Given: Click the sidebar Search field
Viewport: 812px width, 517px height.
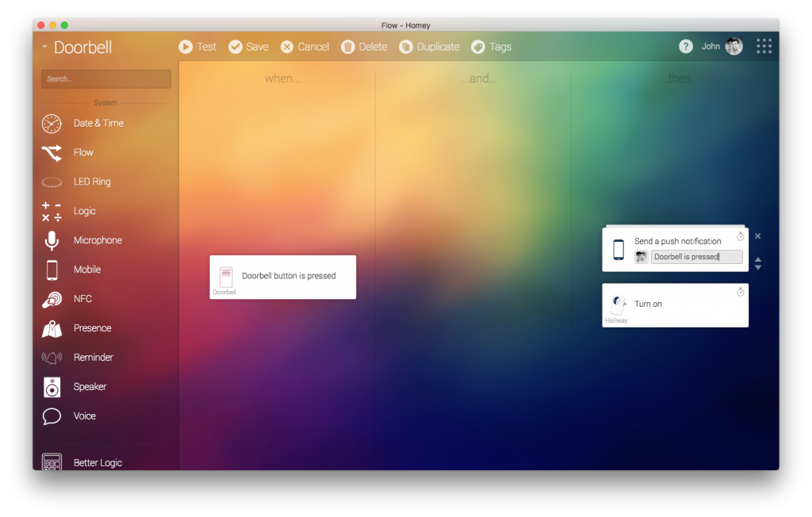Looking at the screenshot, I should coord(106,79).
